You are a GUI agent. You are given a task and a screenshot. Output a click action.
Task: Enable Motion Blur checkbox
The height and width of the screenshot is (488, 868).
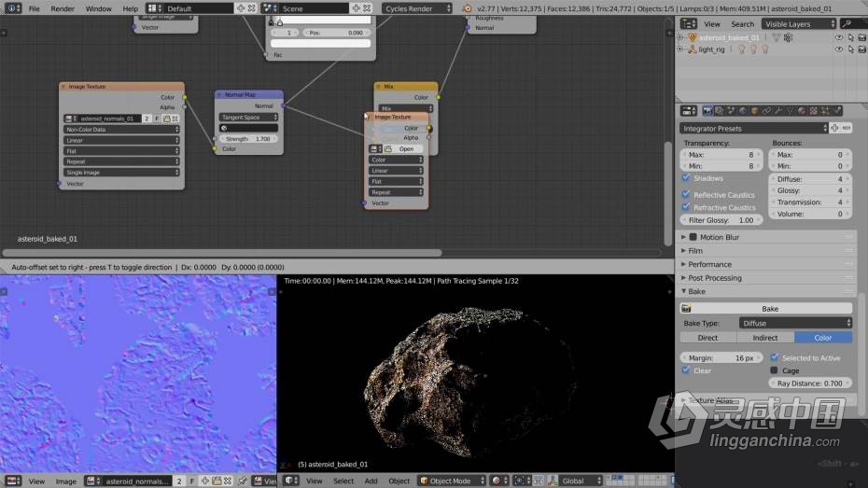(x=693, y=237)
